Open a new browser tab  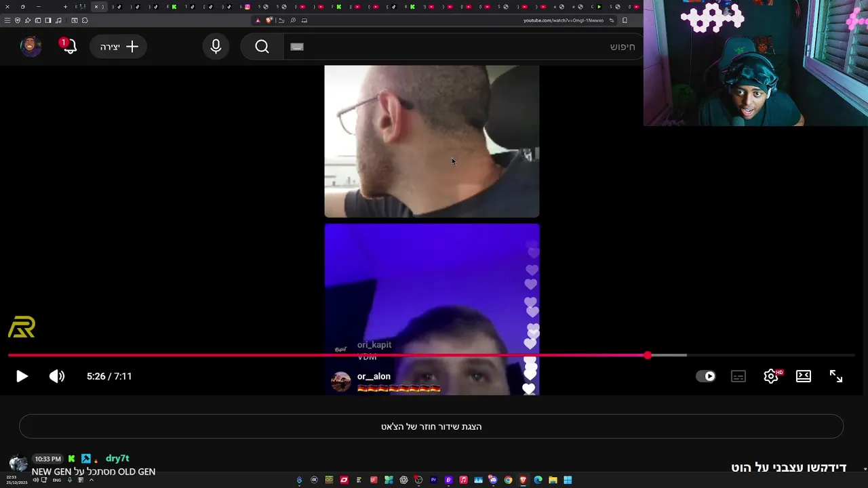click(x=65, y=7)
